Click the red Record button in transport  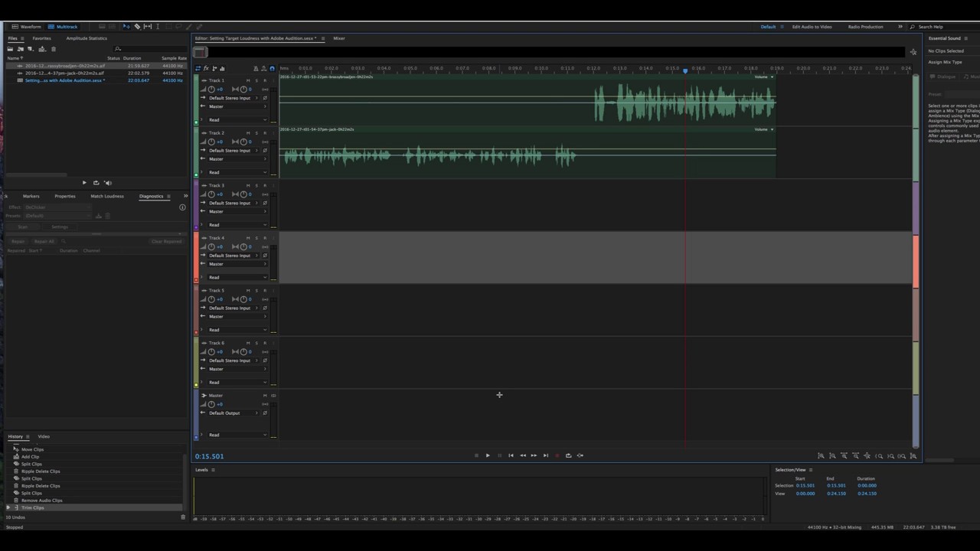557,455
